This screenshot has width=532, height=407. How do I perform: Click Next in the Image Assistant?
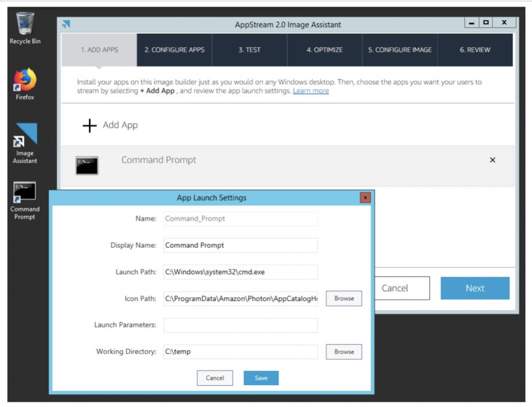475,288
